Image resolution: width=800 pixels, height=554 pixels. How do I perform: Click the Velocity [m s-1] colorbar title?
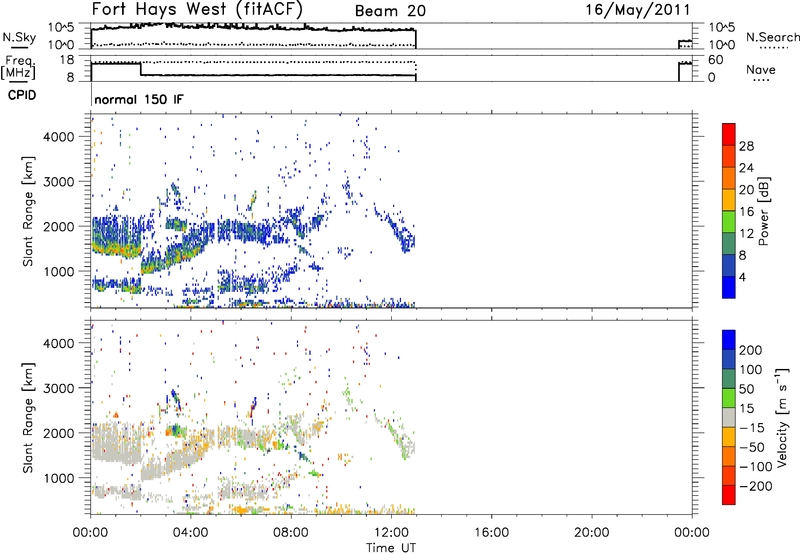tap(782, 417)
